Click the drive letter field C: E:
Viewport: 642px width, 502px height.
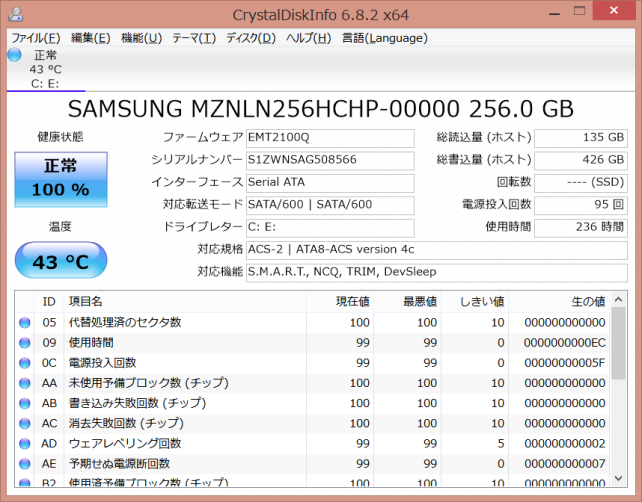pos(330,228)
